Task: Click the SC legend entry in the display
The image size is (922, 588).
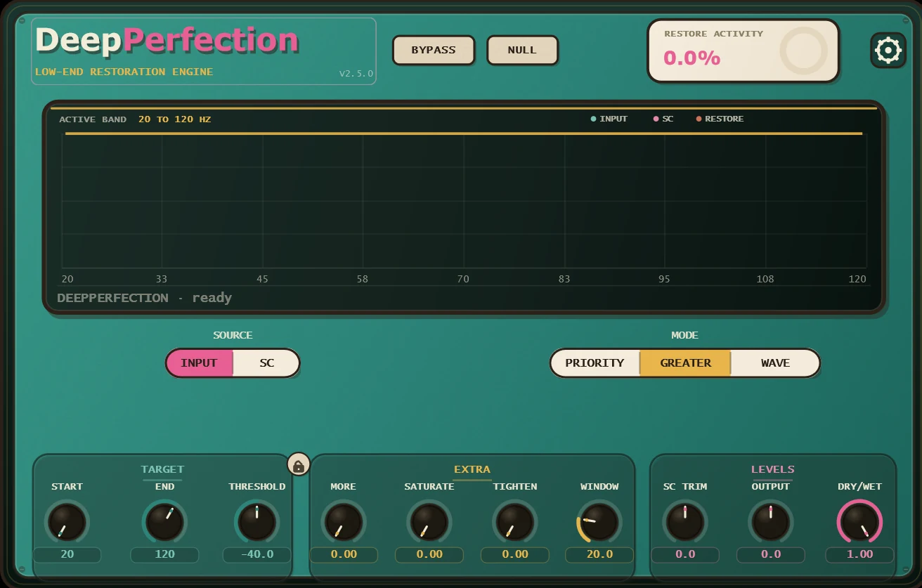Action: tap(663, 119)
